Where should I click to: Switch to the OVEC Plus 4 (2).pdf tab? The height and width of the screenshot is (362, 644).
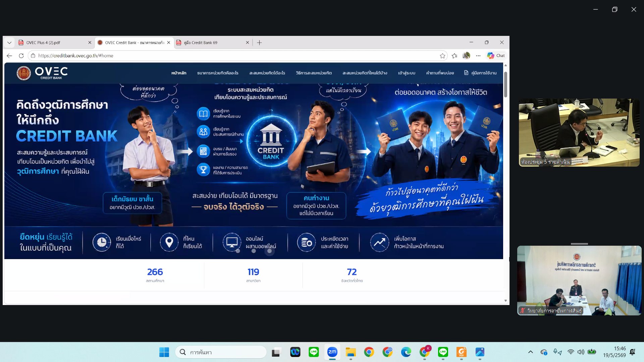(54, 43)
